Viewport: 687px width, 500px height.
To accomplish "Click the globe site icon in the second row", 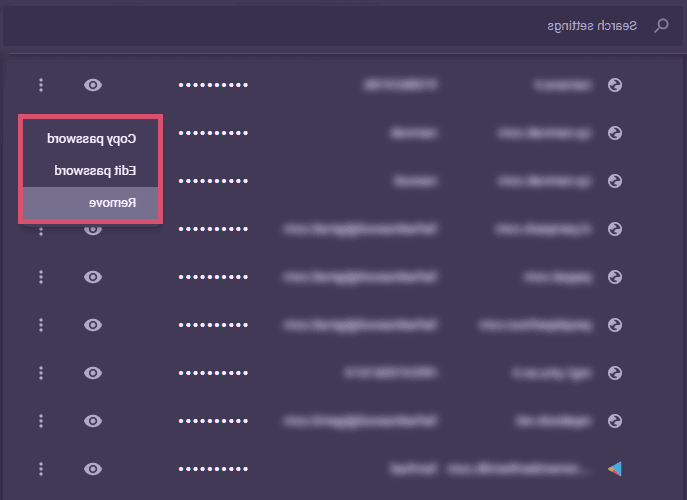I will (x=615, y=133).
